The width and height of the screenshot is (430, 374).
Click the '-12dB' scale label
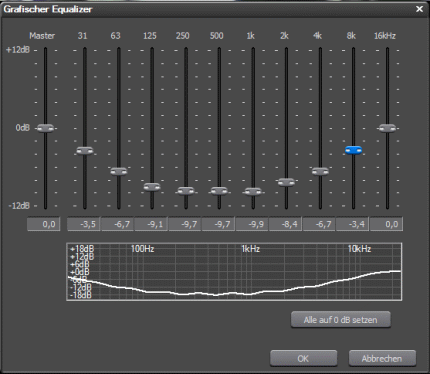click(x=19, y=205)
